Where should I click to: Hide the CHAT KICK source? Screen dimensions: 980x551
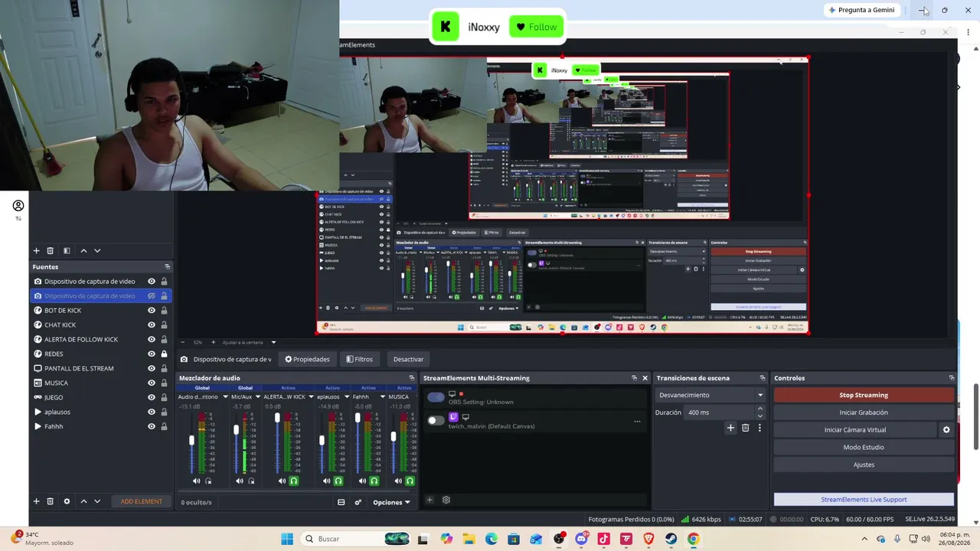152,324
